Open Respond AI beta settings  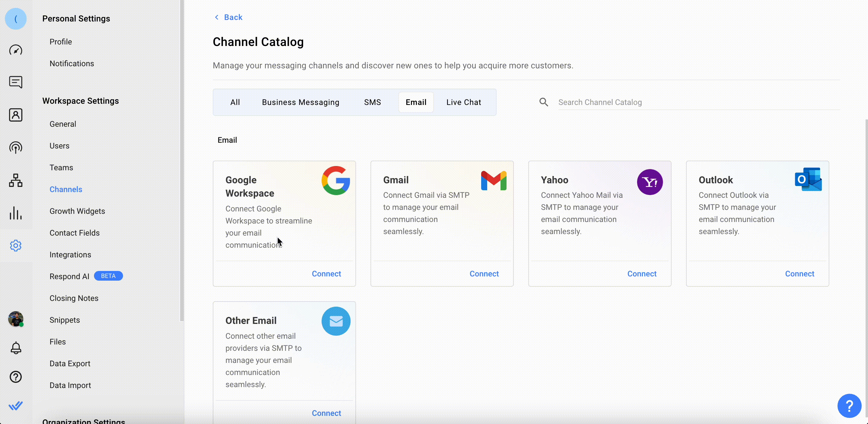click(70, 276)
